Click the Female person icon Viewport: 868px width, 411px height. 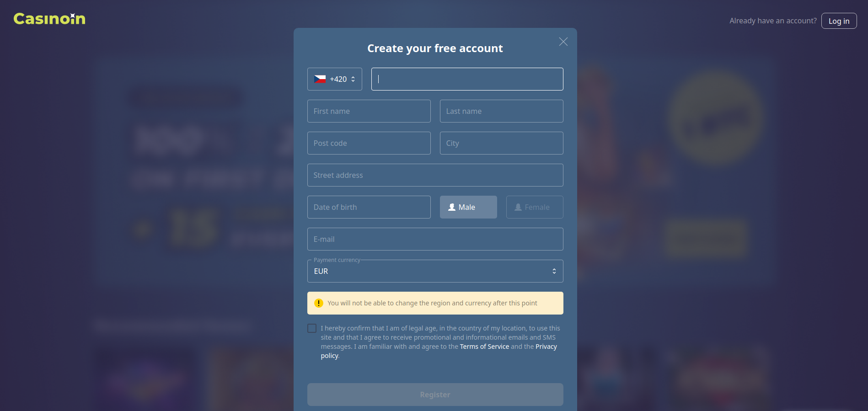(x=518, y=207)
